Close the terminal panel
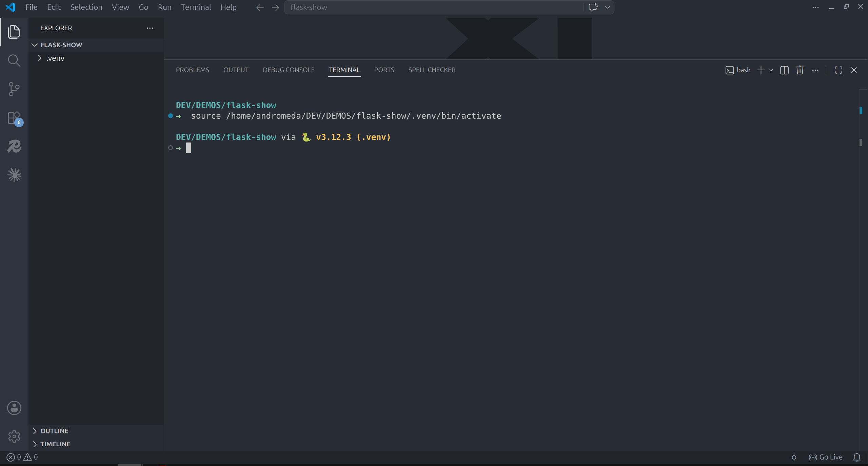Screen dimensions: 868x466 [854, 70]
